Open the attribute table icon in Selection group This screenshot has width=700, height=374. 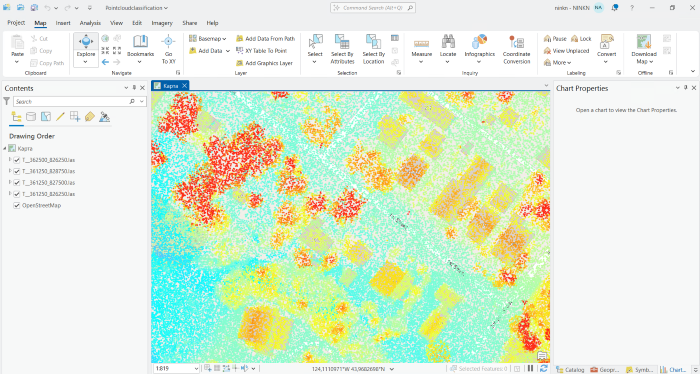(x=395, y=38)
